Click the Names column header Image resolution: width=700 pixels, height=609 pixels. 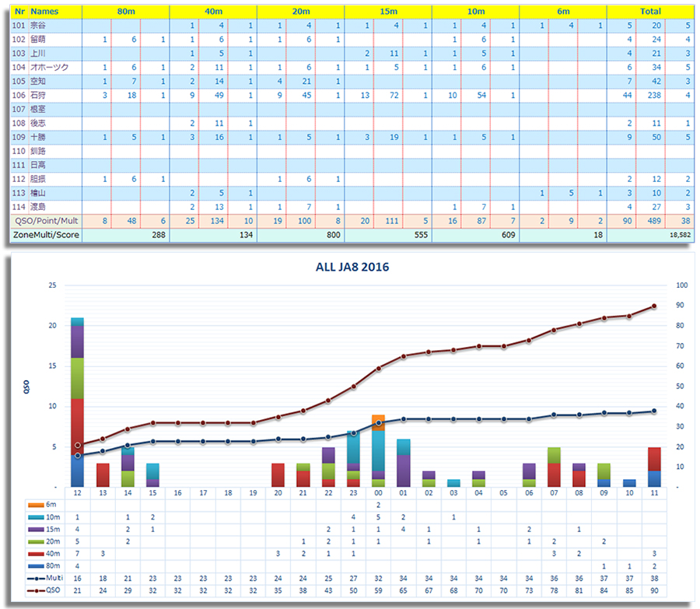tap(44, 12)
